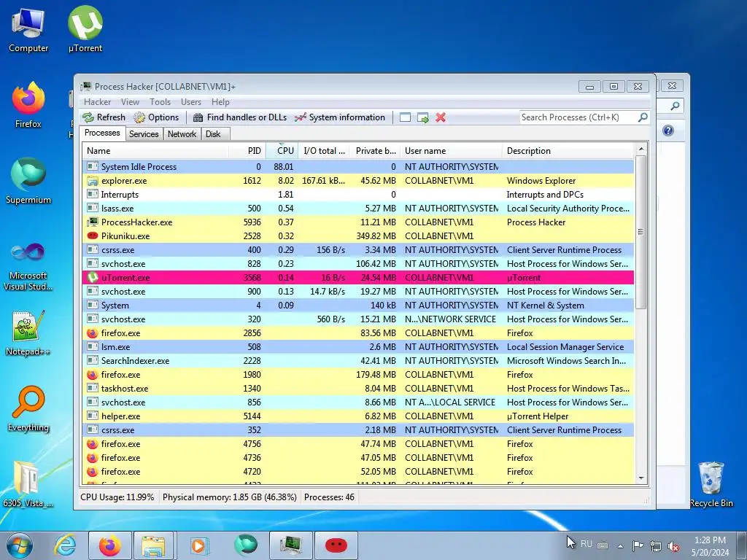Sort by the Private bytes column header
This screenshot has width=747, height=560.
click(376, 151)
